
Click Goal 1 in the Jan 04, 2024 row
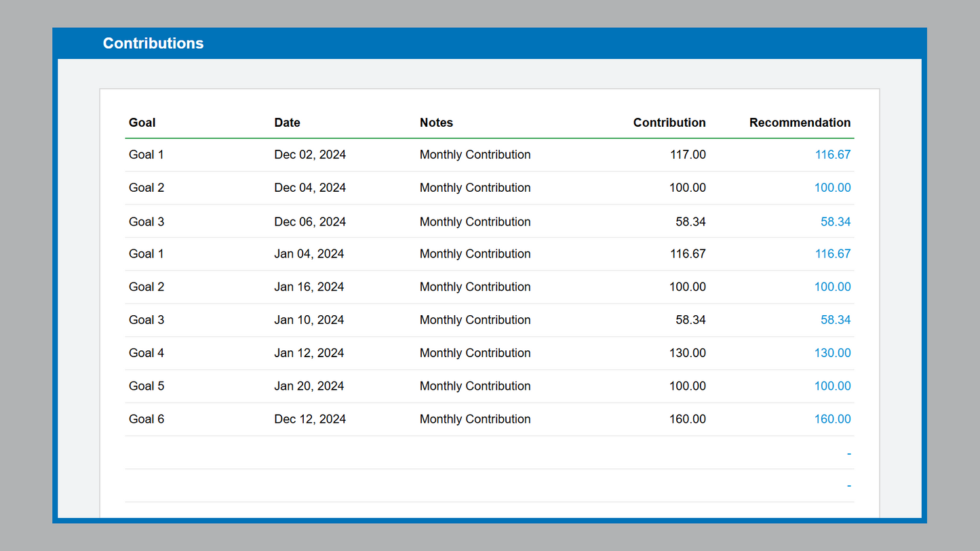[x=146, y=253]
